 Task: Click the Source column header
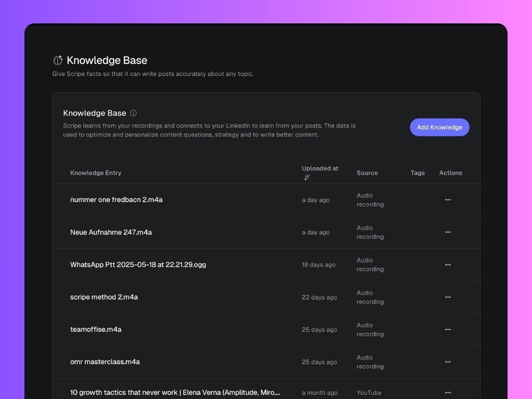[x=367, y=172]
